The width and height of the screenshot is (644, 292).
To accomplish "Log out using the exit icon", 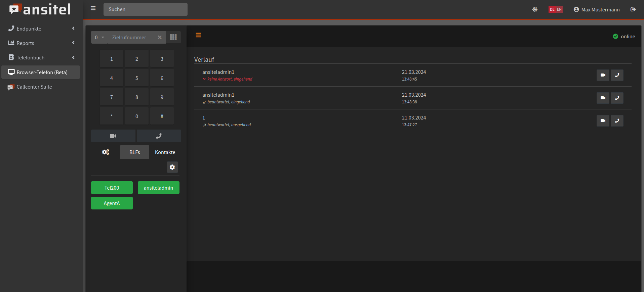I will pyautogui.click(x=633, y=9).
